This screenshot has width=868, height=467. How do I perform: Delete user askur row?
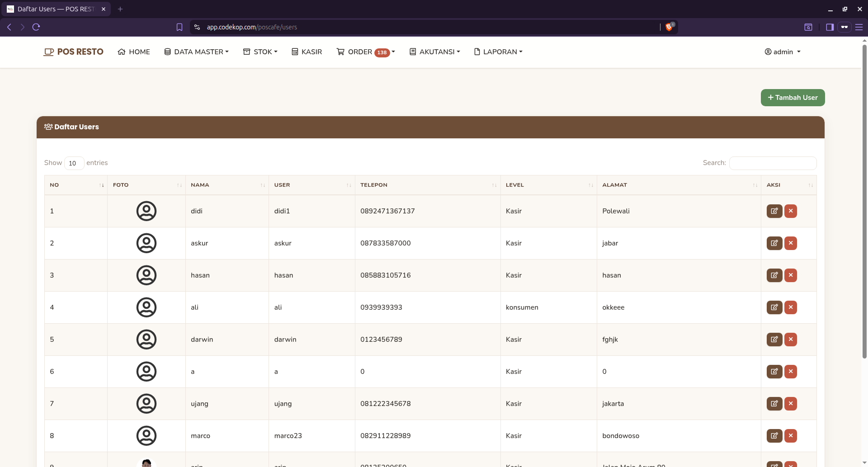[790, 243]
